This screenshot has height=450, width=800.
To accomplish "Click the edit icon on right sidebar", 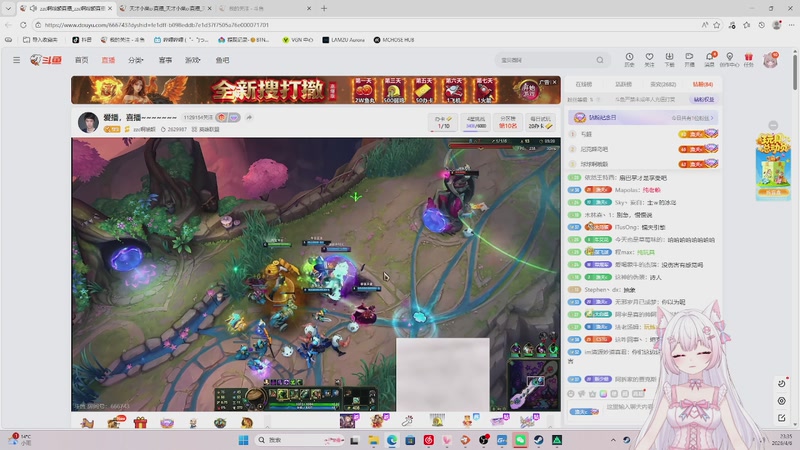I will coord(782,418).
